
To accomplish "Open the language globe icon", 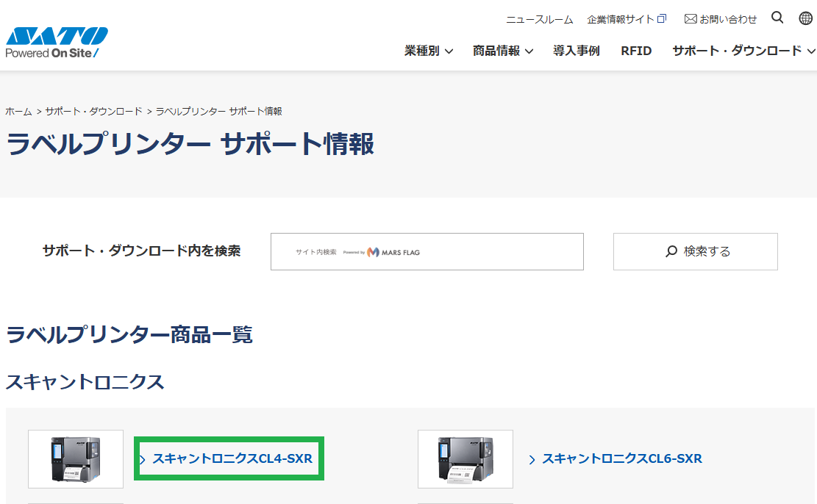I will (805, 18).
